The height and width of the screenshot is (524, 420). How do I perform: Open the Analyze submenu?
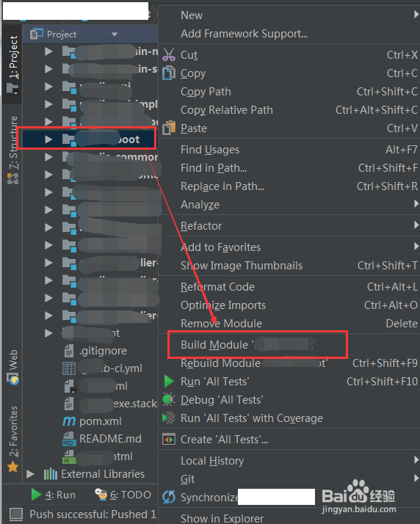289,204
